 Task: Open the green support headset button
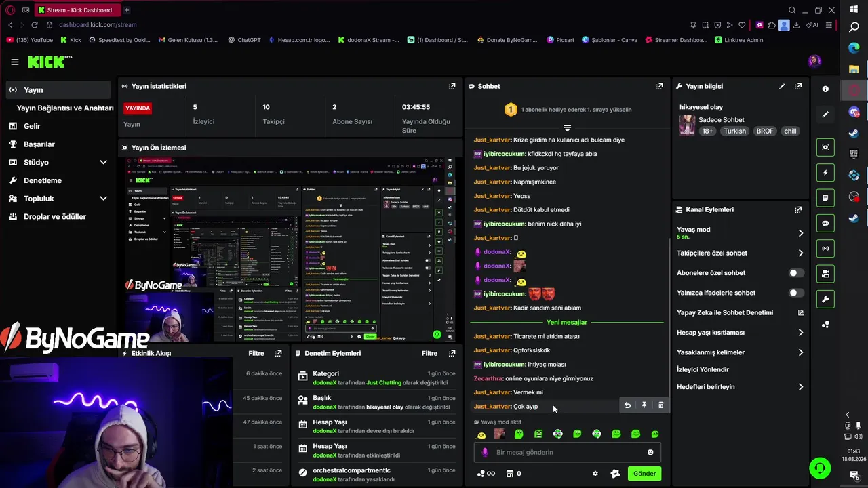click(x=820, y=468)
